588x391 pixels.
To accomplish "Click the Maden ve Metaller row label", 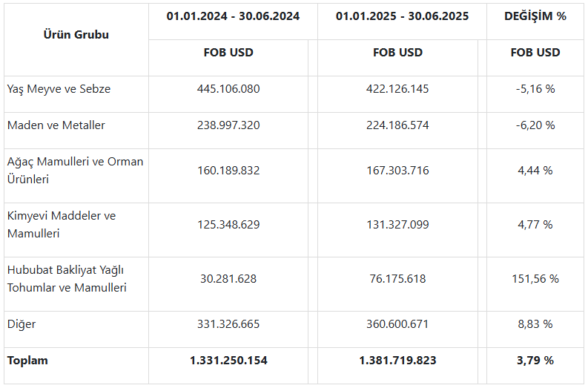I will tap(56, 125).
